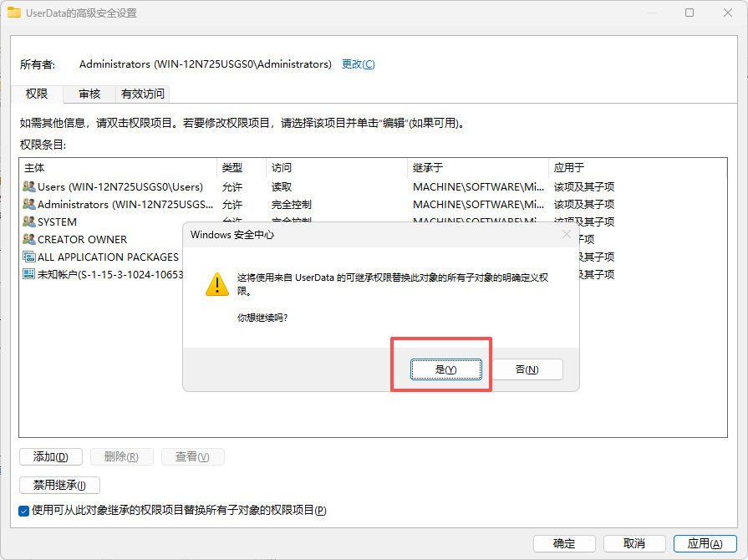
Task: Click the 禁用继承(I) button
Action: (59, 485)
